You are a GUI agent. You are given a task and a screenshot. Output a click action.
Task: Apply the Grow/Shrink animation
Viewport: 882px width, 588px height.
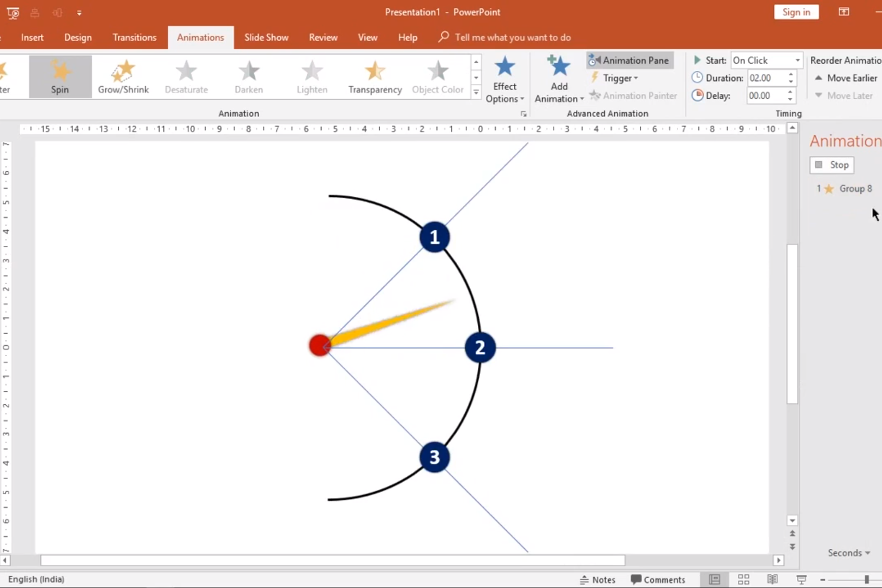123,77
